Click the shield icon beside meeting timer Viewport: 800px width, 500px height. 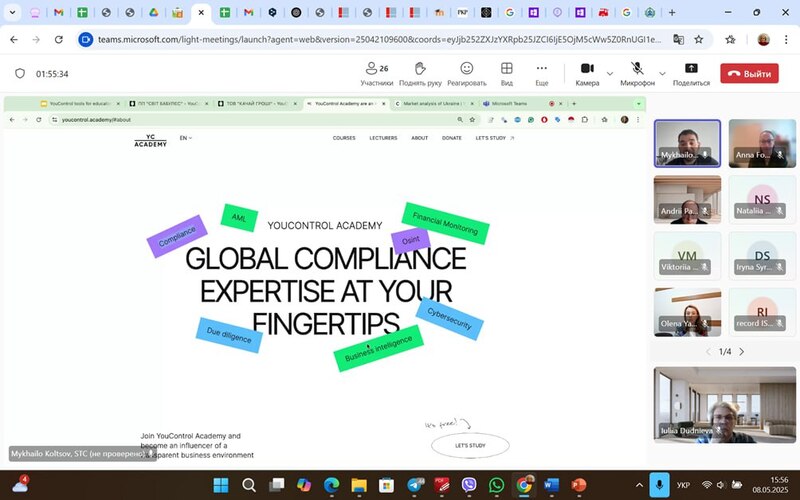point(20,73)
